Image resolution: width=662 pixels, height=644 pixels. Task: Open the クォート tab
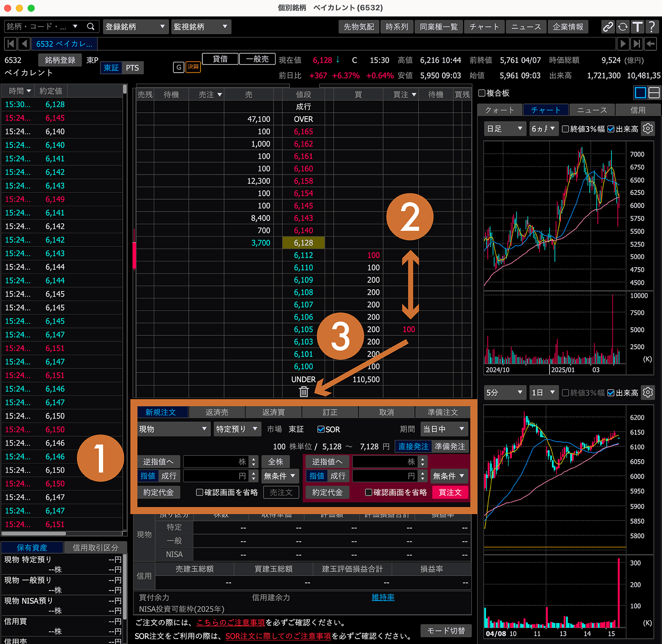click(x=500, y=110)
